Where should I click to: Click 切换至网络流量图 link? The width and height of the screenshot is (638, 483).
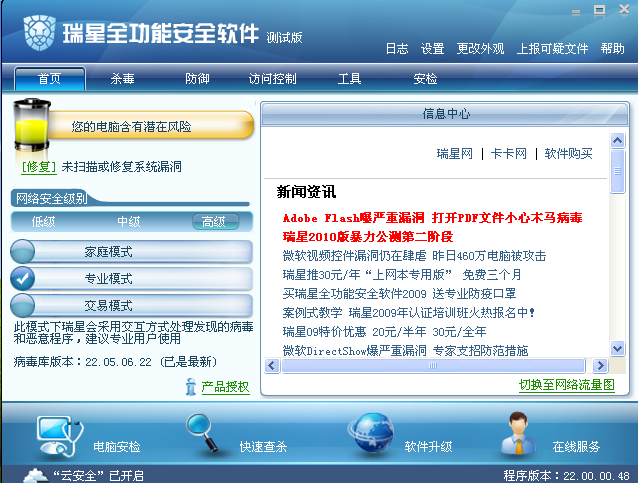tap(567, 385)
